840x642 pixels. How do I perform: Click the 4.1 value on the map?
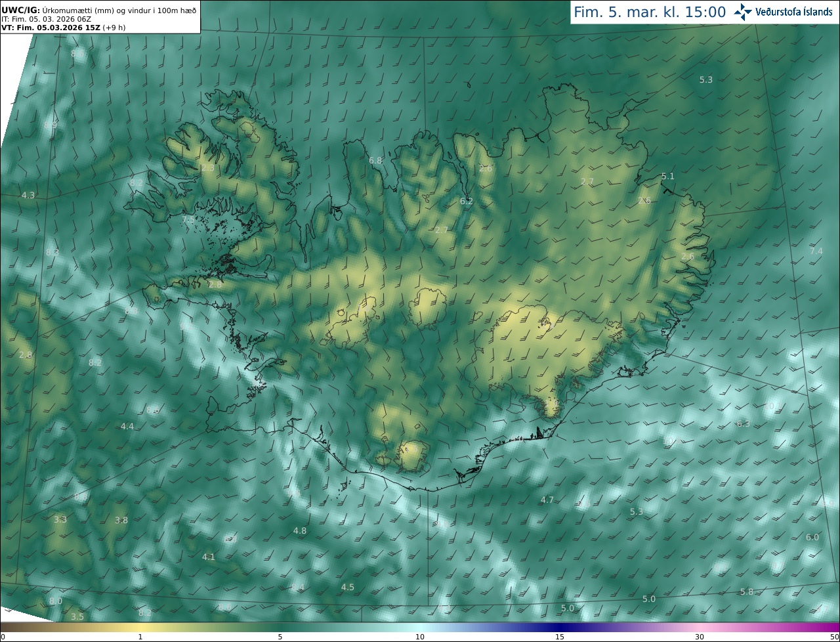pyautogui.click(x=209, y=557)
